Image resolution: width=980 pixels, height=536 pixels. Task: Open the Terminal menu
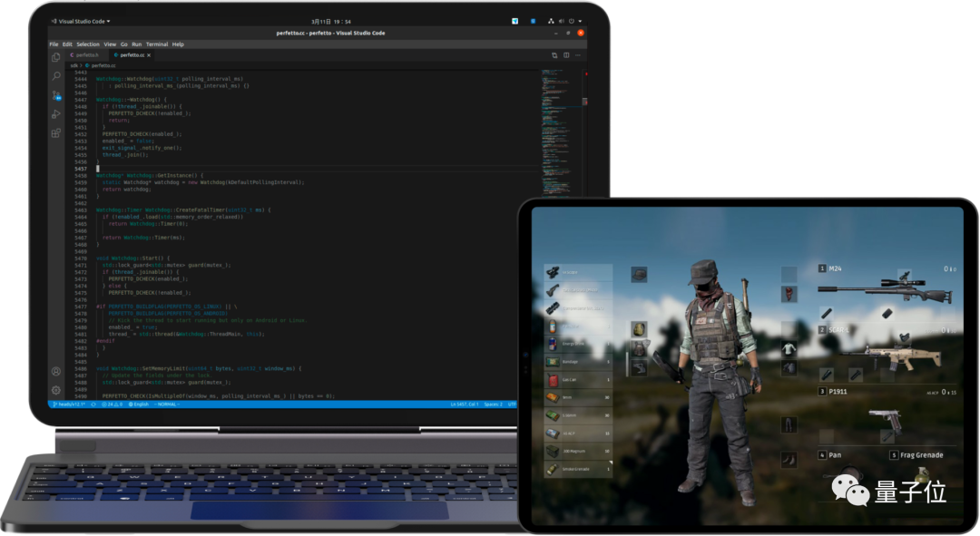click(x=157, y=44)
